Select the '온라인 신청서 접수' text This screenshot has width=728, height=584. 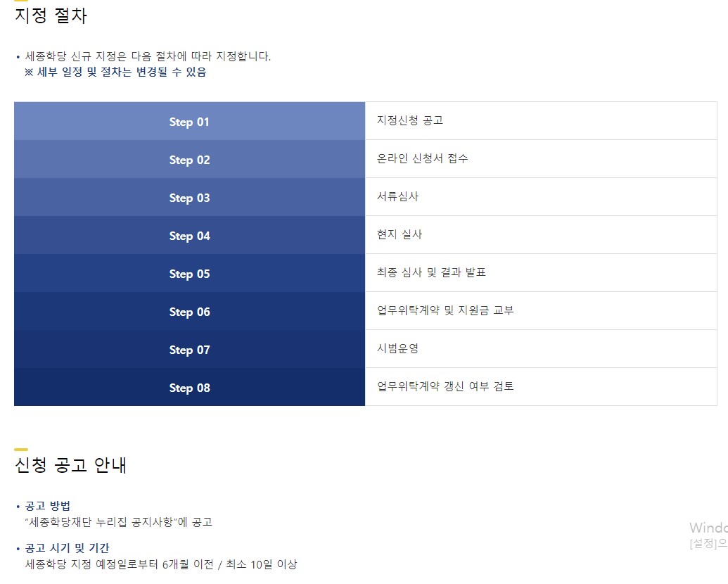coord(422,158)
